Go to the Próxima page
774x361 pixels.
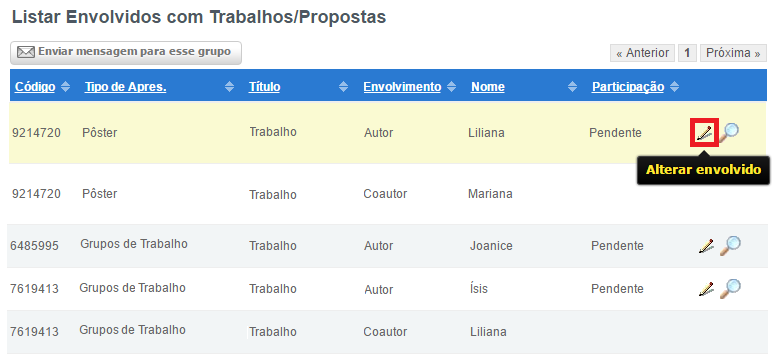click(x=733, y=53)
